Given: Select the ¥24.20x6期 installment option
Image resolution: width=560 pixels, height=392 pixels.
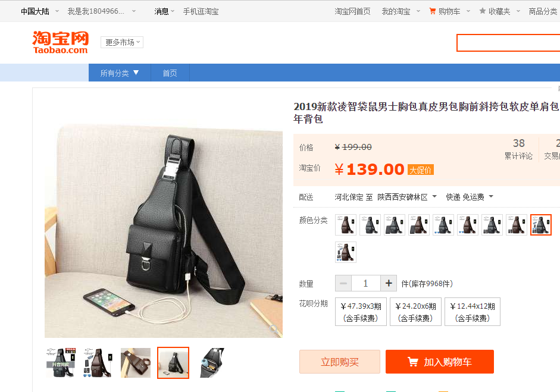Looking at the screenshot, I should coord(416,312).
